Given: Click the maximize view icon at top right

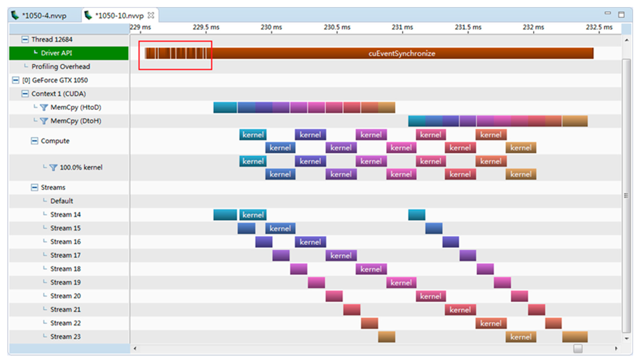Looking at the screenshot, I should tap(621, 15).
